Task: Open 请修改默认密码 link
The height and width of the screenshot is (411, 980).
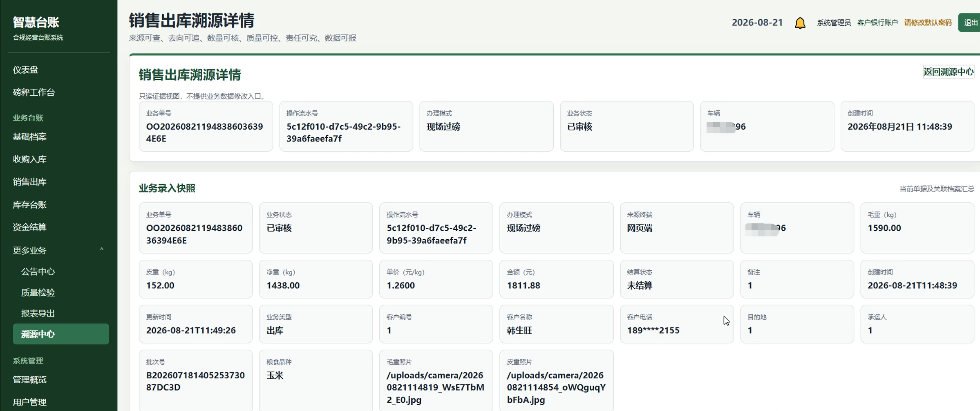Action: click(928, 22)
